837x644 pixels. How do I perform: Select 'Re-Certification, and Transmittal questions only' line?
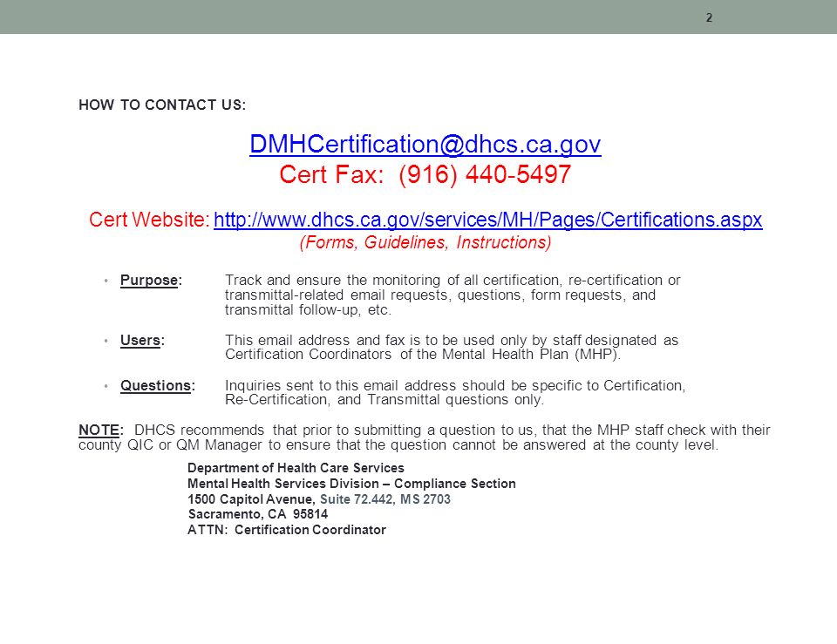[384, 400]
